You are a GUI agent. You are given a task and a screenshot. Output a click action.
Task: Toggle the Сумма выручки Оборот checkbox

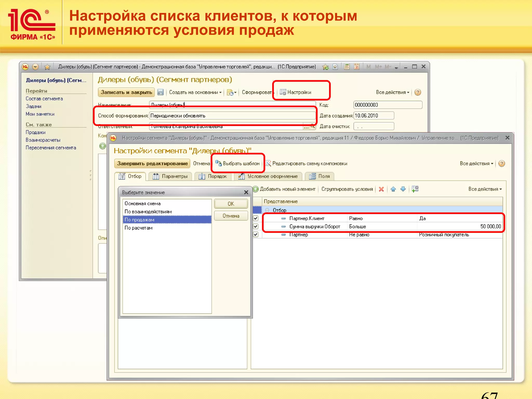click(256, 226)
